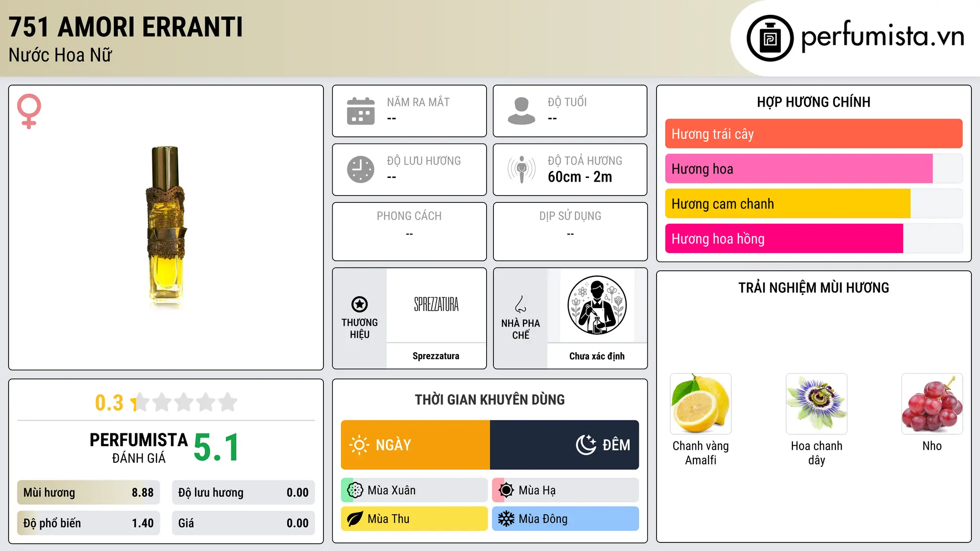The width and height of the screenshot is (980, 551).
Task: Click the spring flower icon
Action: click(355, 490)
